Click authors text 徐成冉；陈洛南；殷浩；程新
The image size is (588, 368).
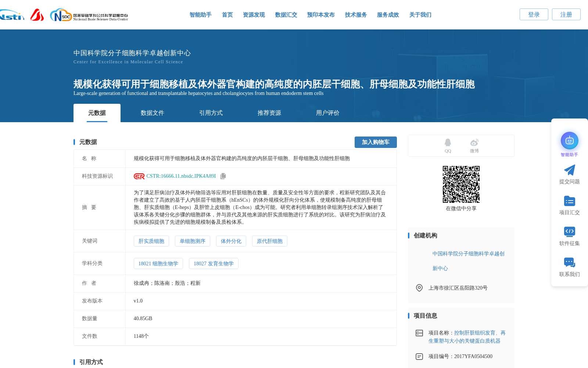(167, 283)
